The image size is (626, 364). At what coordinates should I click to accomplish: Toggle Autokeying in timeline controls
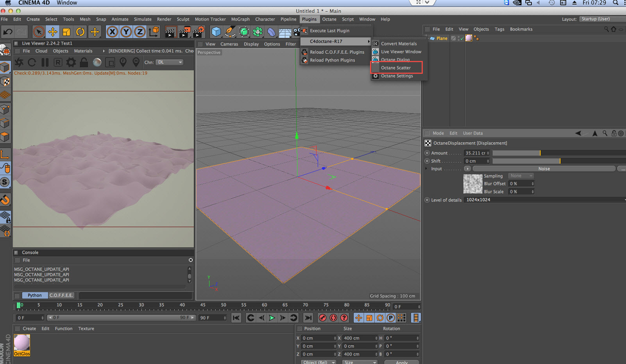click(x=333, y=318)
